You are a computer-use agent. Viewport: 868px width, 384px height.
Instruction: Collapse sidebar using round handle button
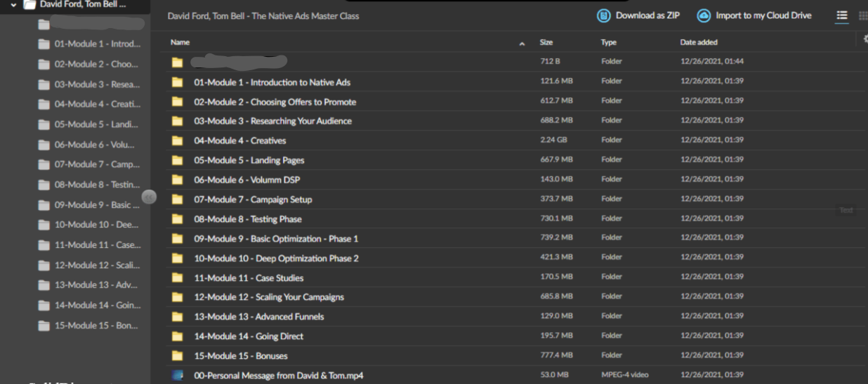click(x=149, y=197)
